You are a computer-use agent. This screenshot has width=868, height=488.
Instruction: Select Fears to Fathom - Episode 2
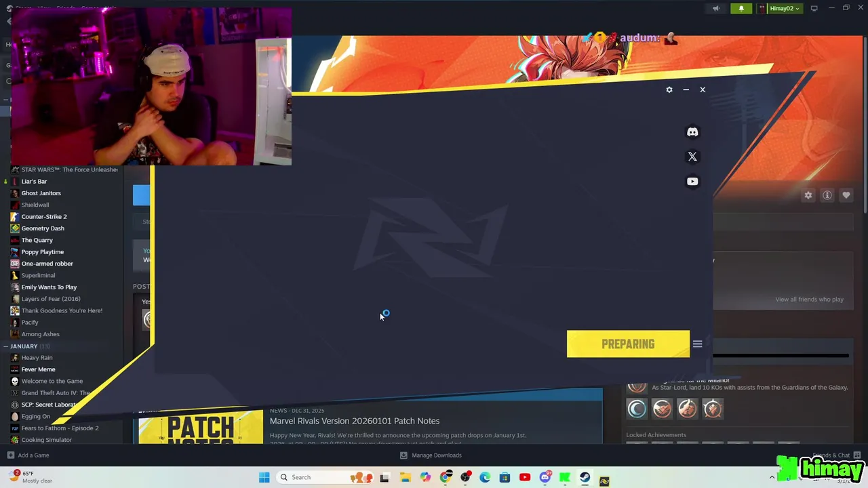tap(60, 428)
